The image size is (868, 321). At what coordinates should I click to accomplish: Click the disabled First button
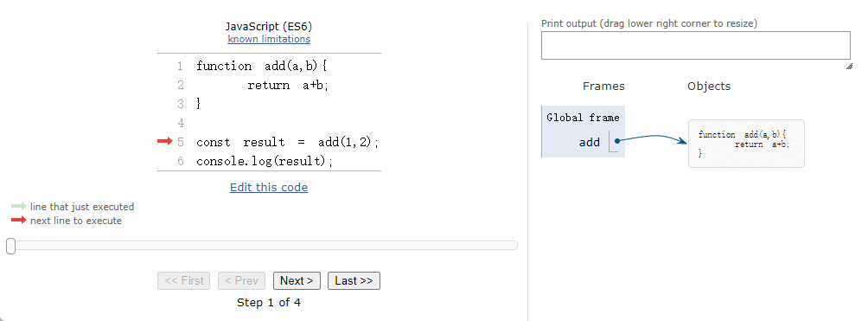184,280
